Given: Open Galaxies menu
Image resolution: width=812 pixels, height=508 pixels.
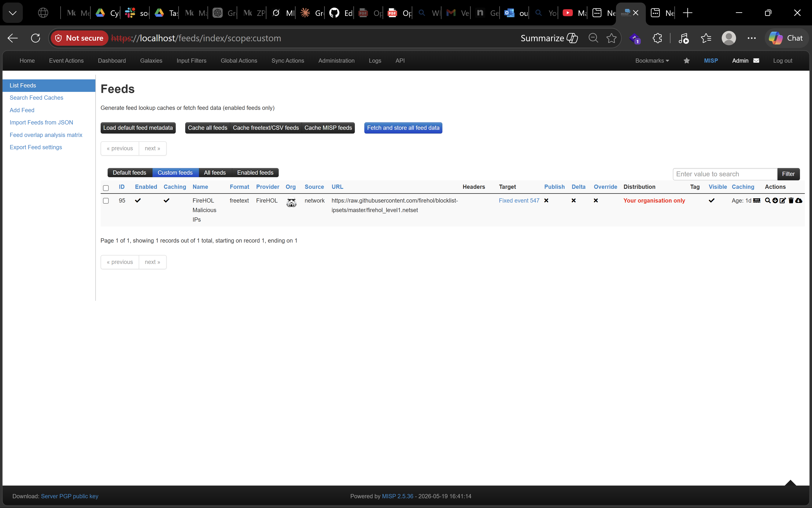Looking at the screenshot, I should click(x=151, y=61).
